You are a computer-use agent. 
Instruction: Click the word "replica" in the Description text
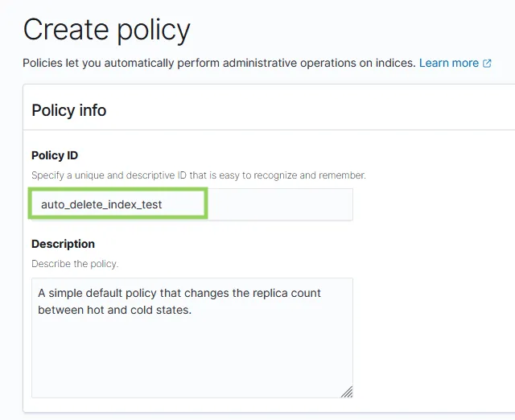[x=276, y=293]
